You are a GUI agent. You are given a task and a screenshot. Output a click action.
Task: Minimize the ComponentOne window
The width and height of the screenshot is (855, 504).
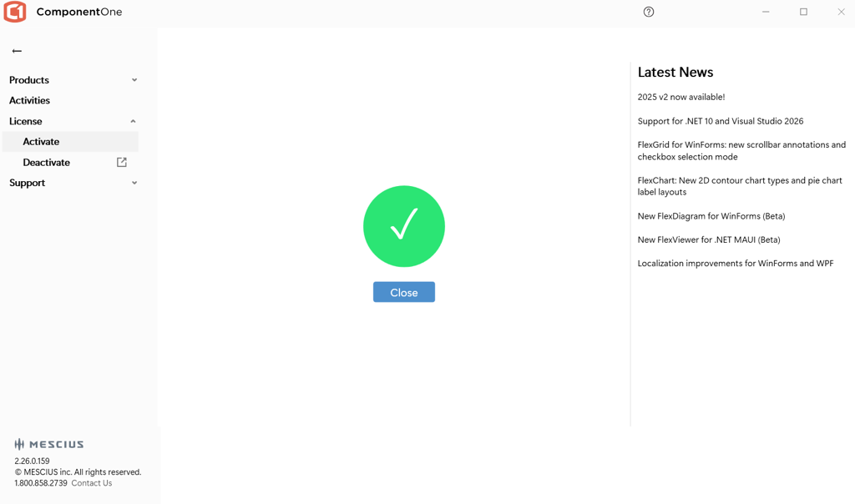(766, 12)
